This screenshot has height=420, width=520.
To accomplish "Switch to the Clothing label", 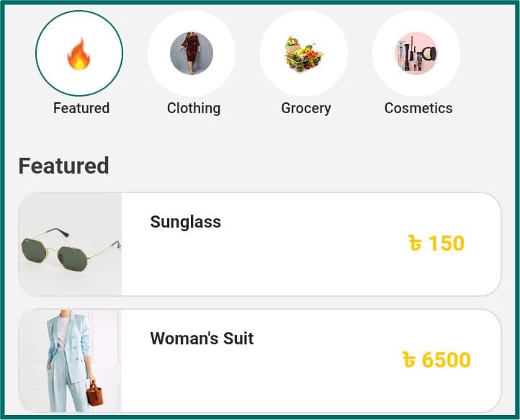I will (x=194, y=108).
